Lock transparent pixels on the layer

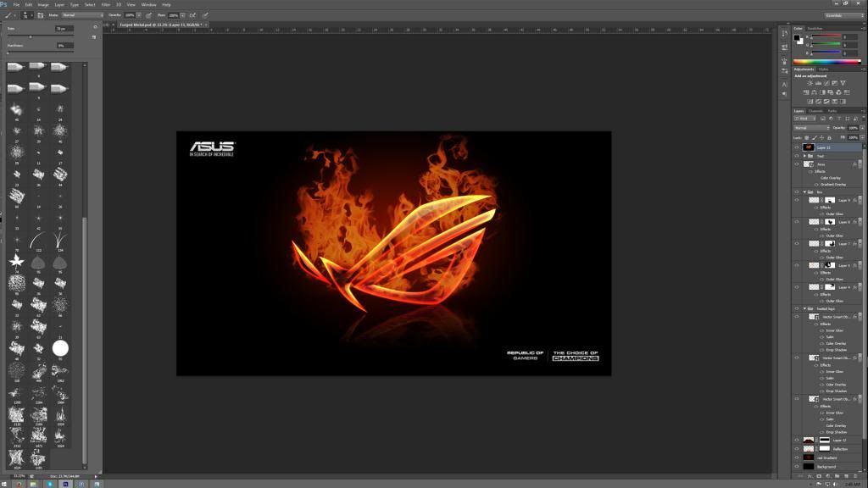click(x=807, y=138)
